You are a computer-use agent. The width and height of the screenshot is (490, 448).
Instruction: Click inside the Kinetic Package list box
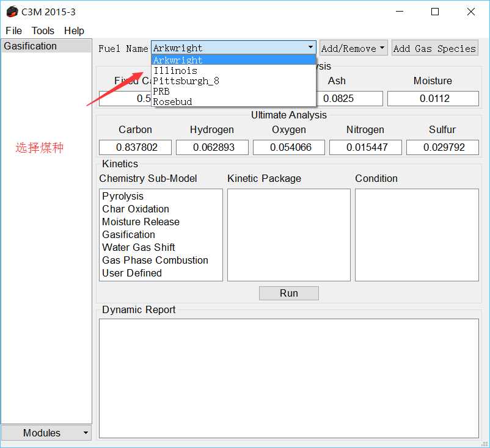tap(289, 235)
